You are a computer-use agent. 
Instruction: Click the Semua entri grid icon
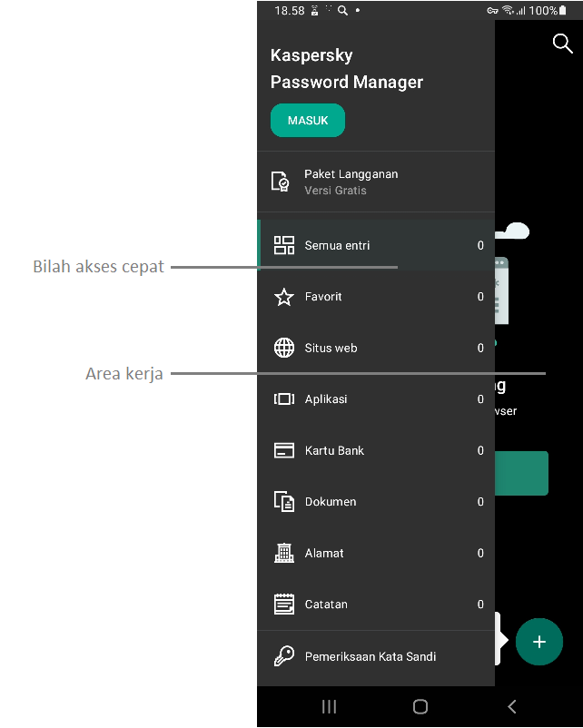284,245
